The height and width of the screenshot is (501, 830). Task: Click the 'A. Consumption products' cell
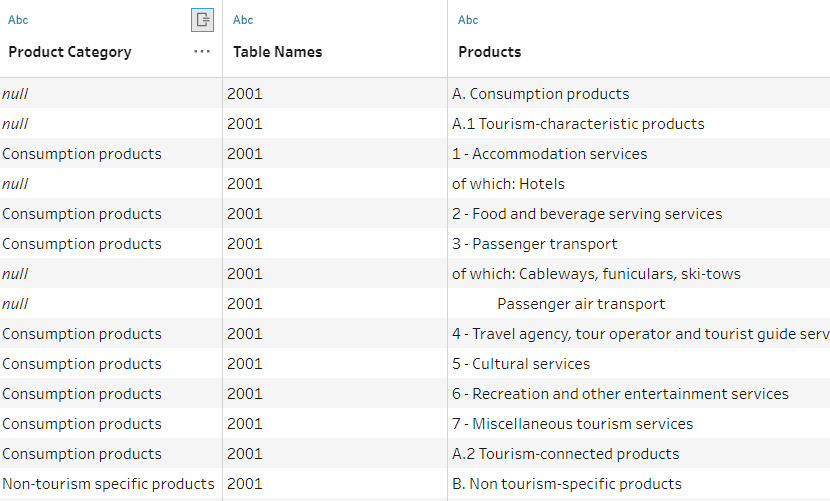tap(540, 94)
